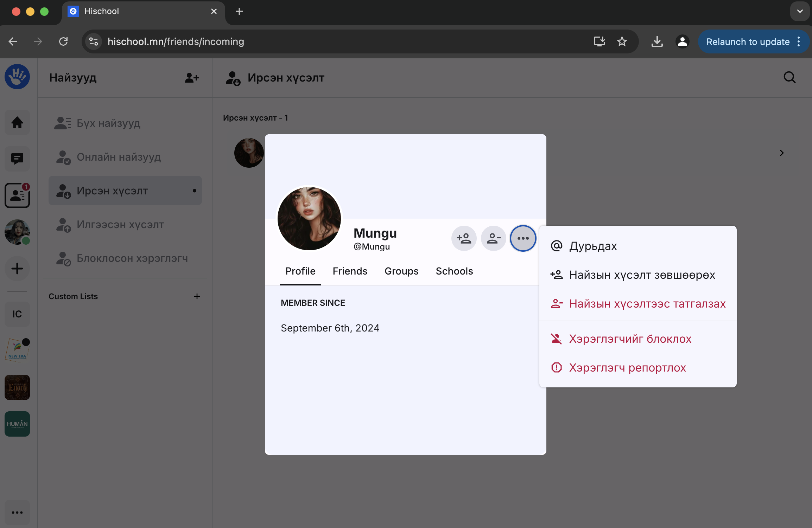Expand the request row chevron arrow
This screenshot has height=528, width=812.
pos(781,153)
